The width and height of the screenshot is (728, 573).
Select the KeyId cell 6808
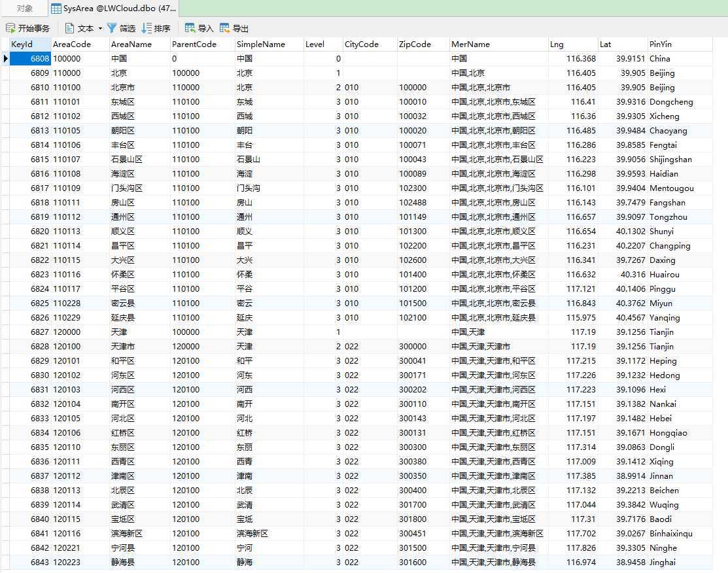point(30,58)
